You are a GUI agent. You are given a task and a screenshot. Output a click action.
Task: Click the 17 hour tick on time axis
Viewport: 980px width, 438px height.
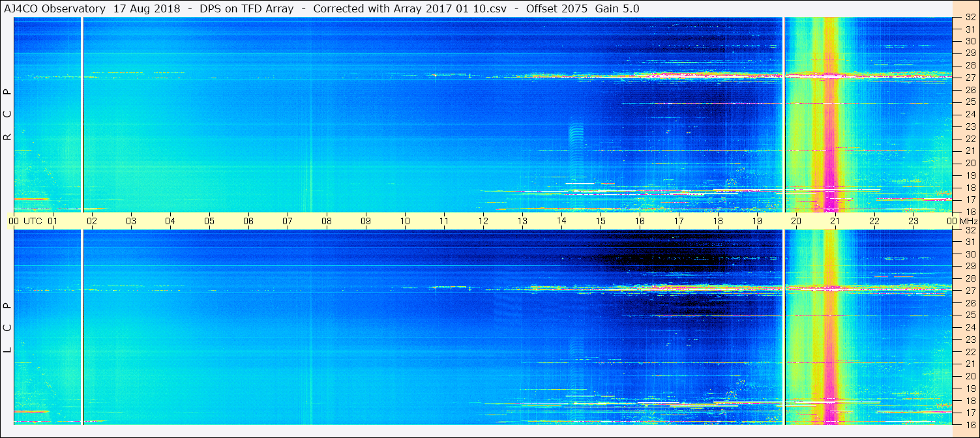[x=679, y=221]
